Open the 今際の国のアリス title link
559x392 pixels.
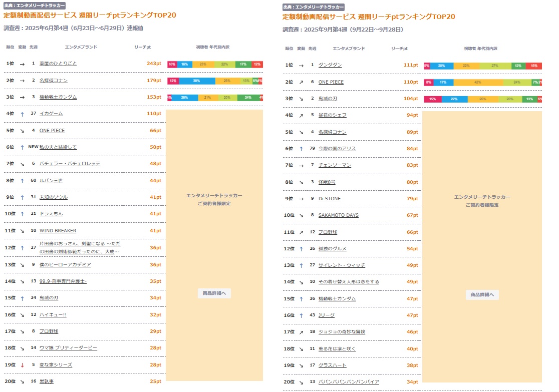coord(337,148)
